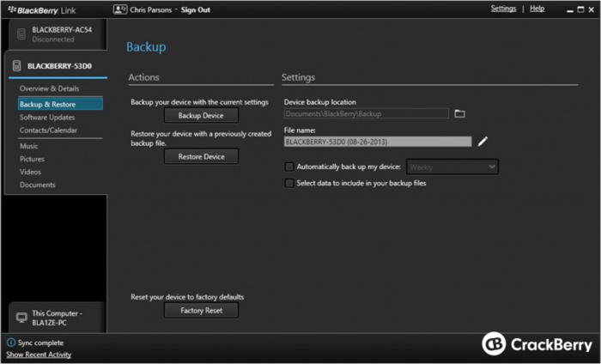The image size is (601, 364).
Task: Click the BlackBerry Link logo icon
Action: [12, 9]
